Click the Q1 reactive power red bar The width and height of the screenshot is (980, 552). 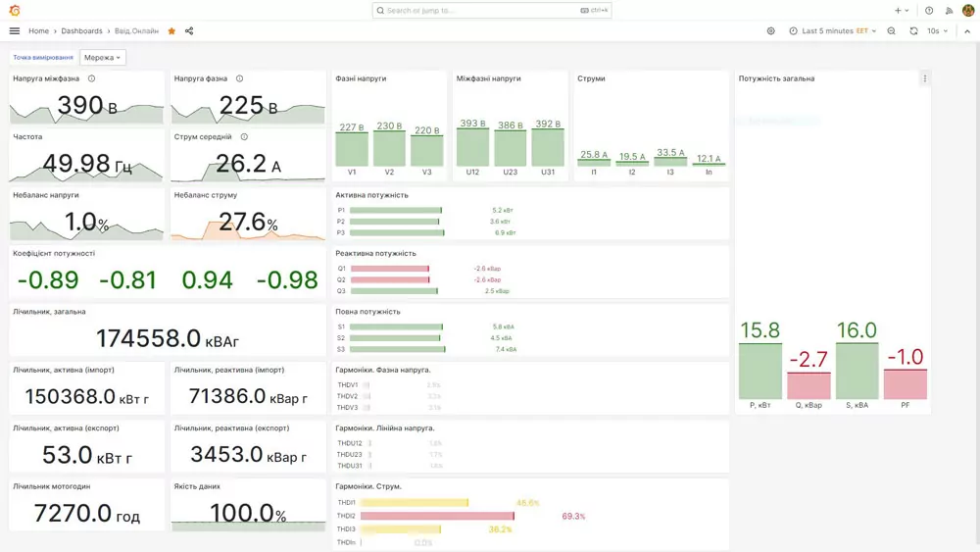(390, 269)
